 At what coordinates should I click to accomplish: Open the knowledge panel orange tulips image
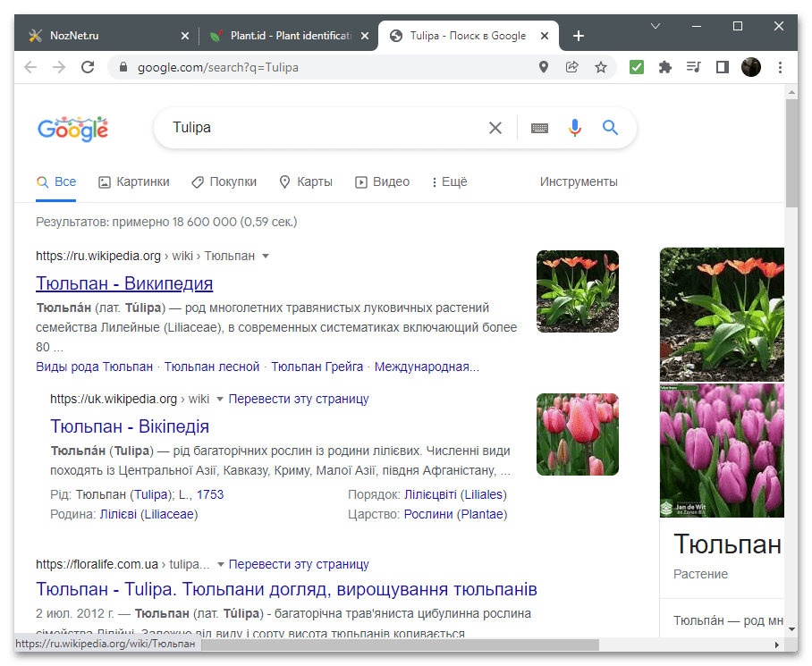click(x=722, y=315)
